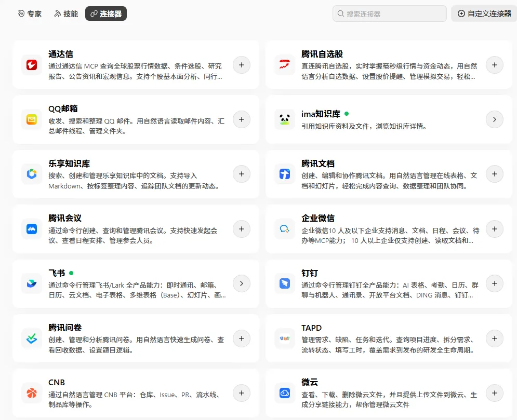Click the 通达信 red app icon
Viewport: 517px width, 420px height.
[32, 65]
